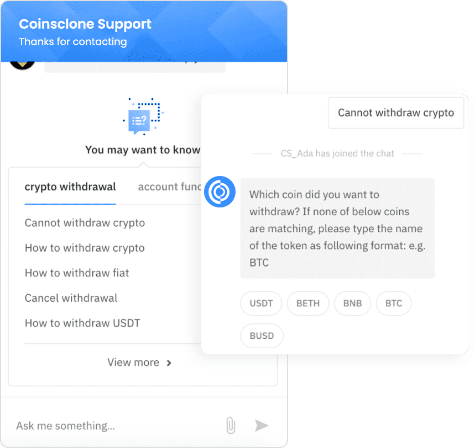Open How to withdraw crypto topic

(x=85, y=248)
